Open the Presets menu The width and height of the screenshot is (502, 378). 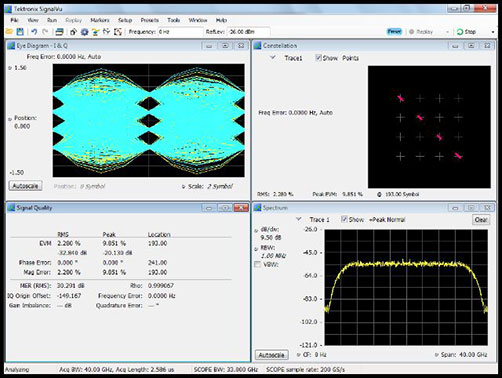pyautogui.click(x=150, y=20)
